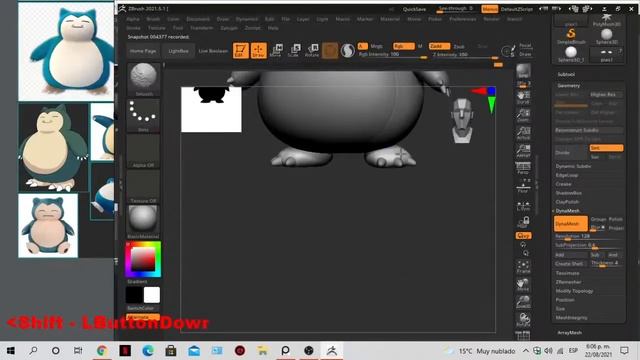Image resolution: width=640 pixels, height=360 pixels.
Task: Toggle the orange xyz rotation button
Action: 523,236
